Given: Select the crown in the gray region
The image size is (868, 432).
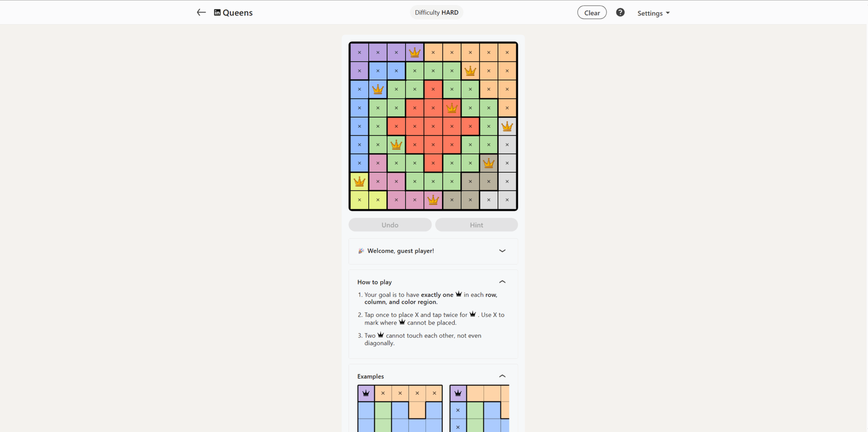Looking at the screenshot, I should point(489,163).
